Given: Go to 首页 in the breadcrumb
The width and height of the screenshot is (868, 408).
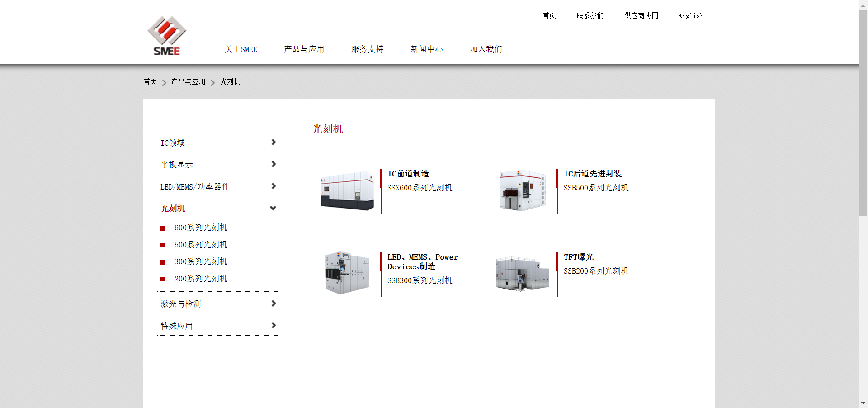Looking at the screenshot, I should [x=150, y=82].
